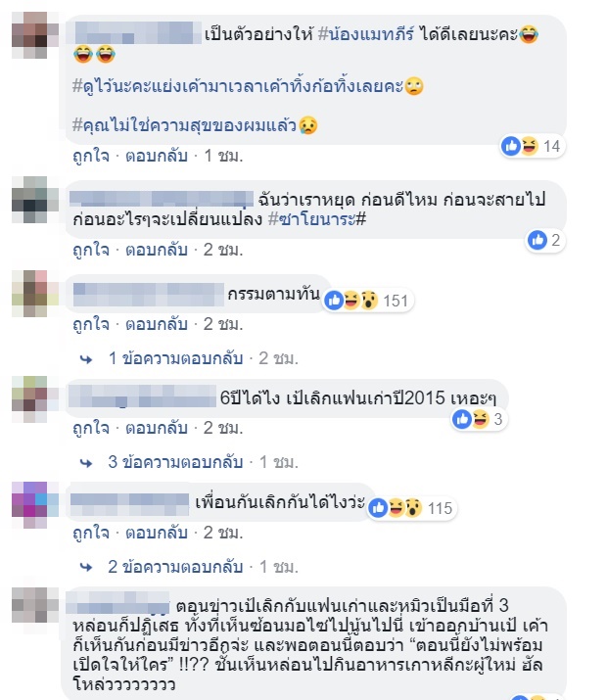This screenshot has height=700, width=607.
Task: Like the เพื่อนกันเลิกกันได้ไงว่ะ comment via ถูกใจ
Action: [91, 533]
